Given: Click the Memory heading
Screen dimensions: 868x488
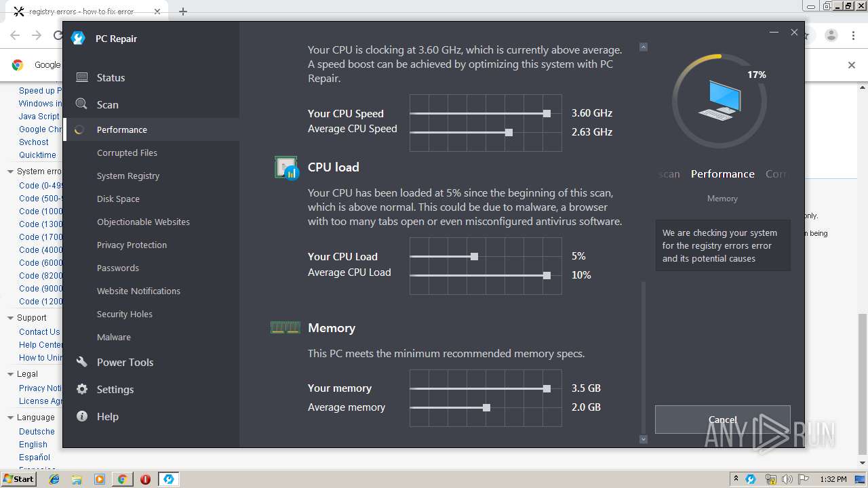Looking at the screenshot, I should 331,328.
